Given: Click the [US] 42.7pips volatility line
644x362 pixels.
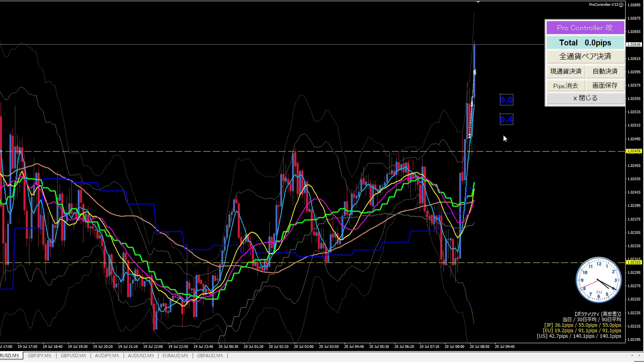Looking at the screenshot, I should (579, 336).
